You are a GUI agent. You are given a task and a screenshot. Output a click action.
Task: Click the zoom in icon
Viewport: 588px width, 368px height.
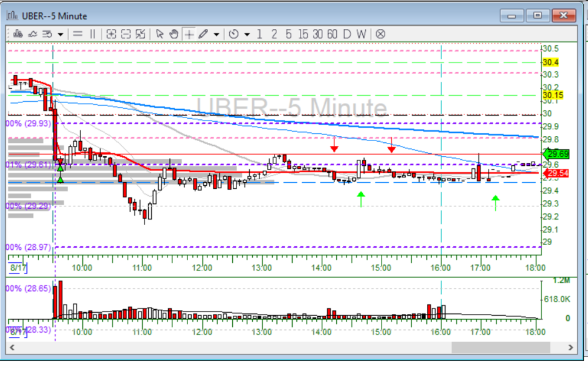(x=111, y=34)
